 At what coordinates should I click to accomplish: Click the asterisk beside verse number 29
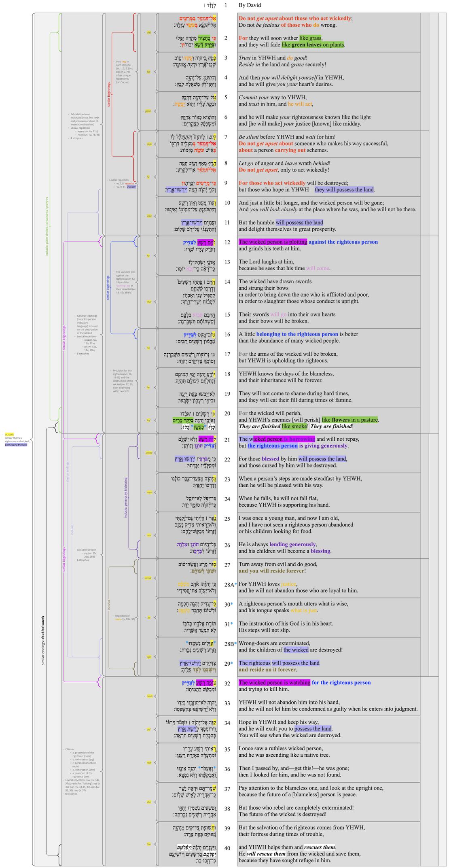(x=232, y=663)
